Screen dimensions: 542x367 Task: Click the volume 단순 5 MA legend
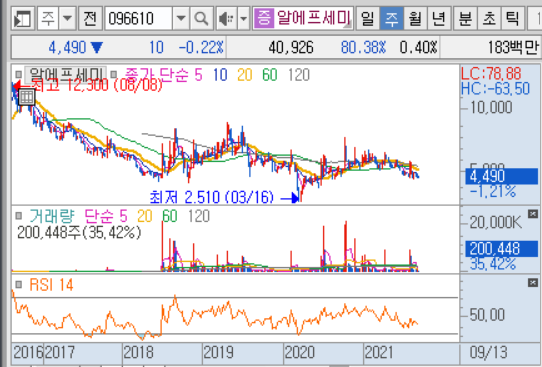click(x=106, y=216)
